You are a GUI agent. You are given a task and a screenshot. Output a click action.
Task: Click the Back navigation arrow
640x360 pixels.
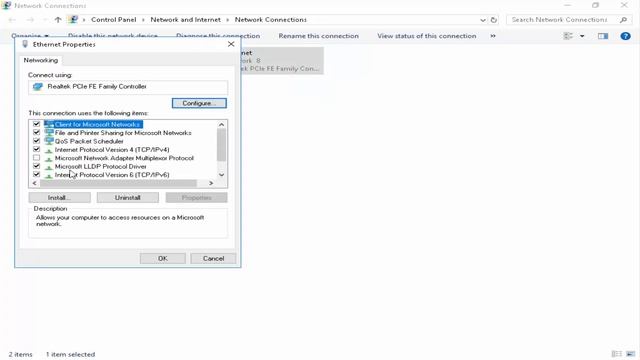[12, 20]
